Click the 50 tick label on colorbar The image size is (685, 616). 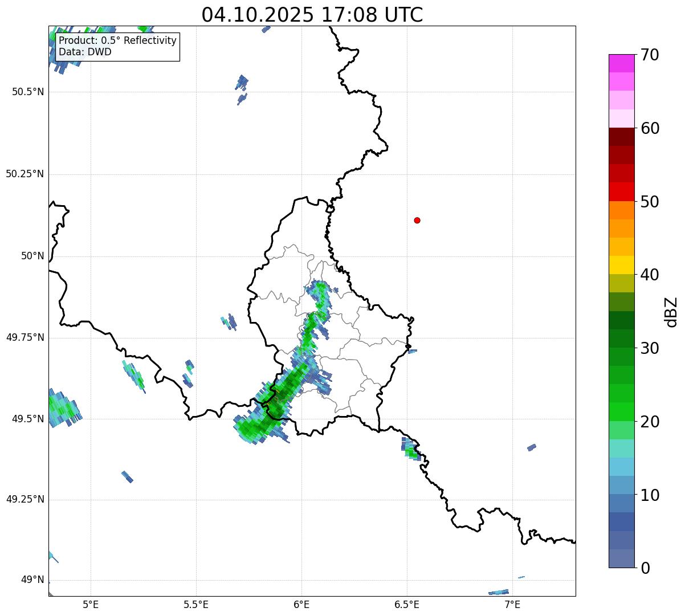click(650, 202)
